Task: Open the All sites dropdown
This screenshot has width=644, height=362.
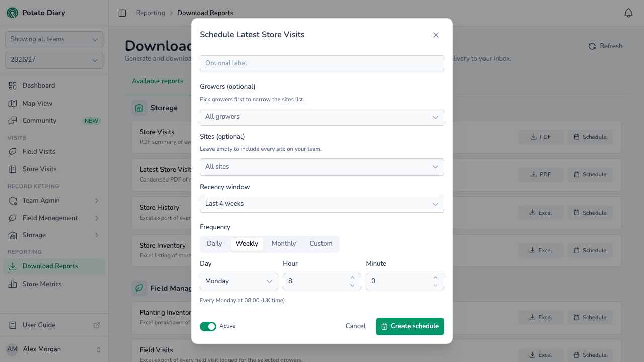Action: click(x=322, y=167)
